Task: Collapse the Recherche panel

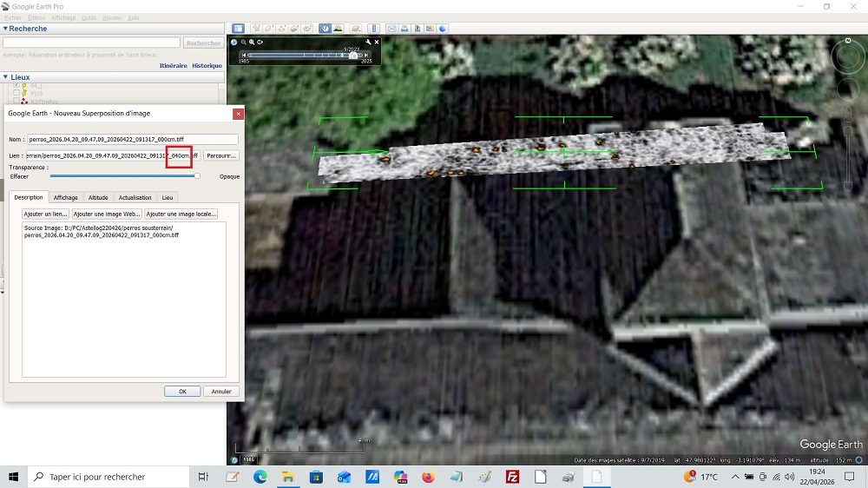Action: point(5,29)
